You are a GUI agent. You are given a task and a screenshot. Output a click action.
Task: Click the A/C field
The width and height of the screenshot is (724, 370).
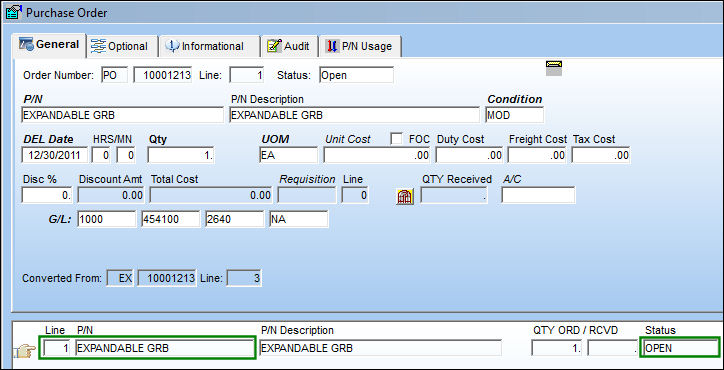coord(538,195)
